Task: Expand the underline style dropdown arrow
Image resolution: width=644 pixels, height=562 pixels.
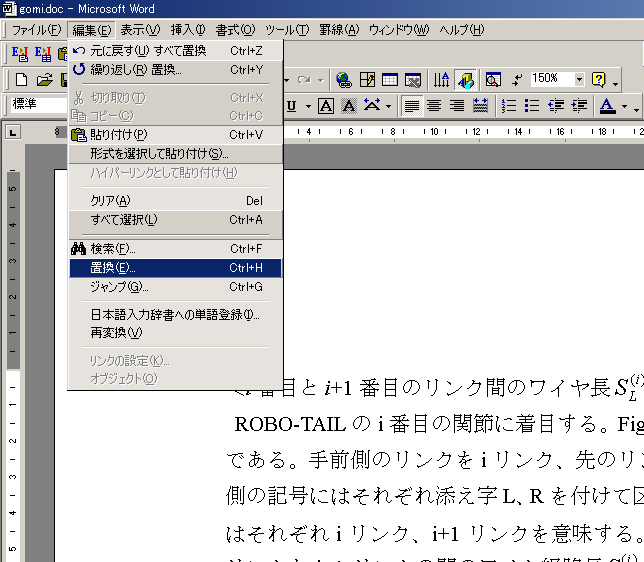Action: [308, 106]
